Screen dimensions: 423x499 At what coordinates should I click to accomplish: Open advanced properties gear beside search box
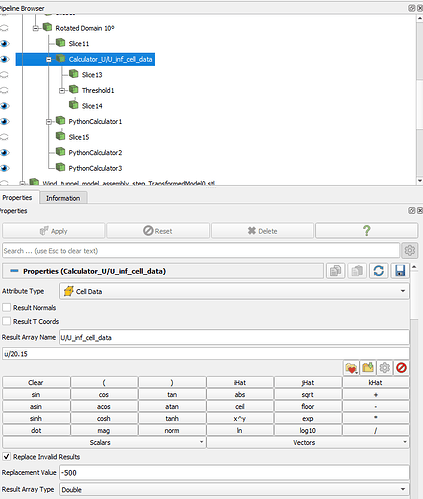(x=410, y=250)
